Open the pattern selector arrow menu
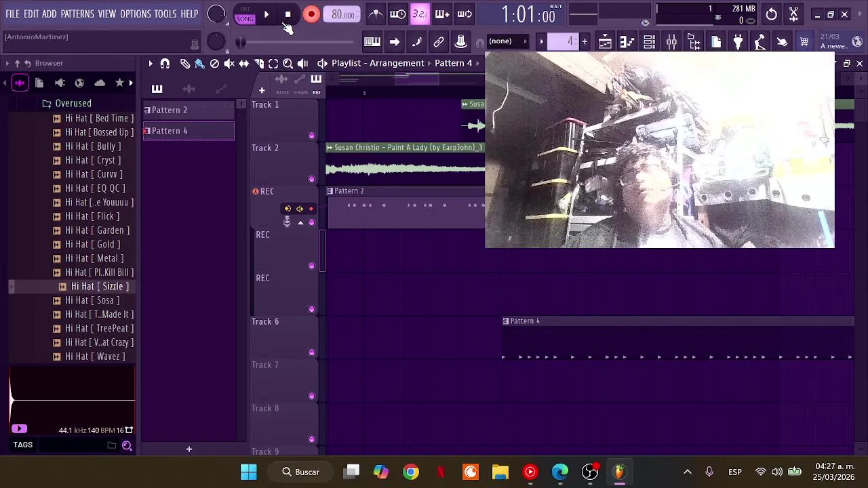 [541, 42]
